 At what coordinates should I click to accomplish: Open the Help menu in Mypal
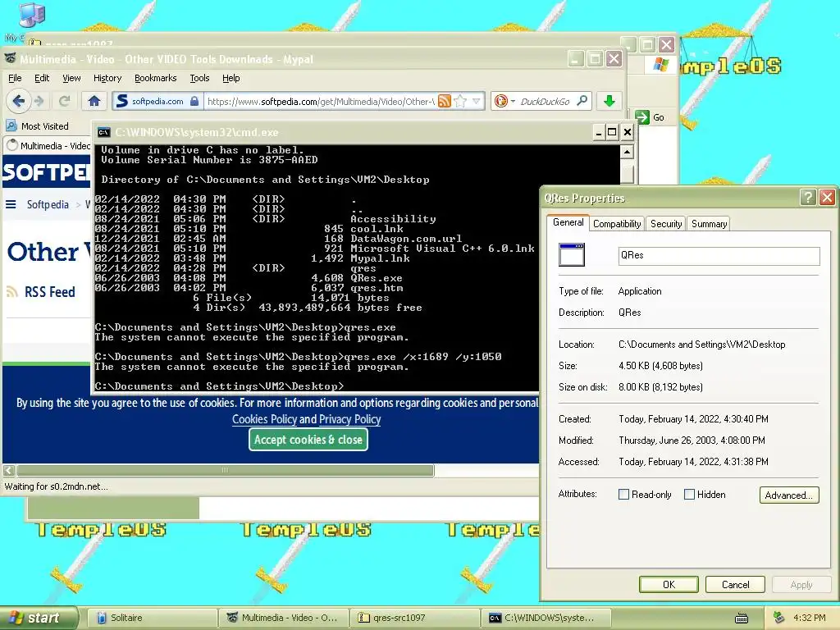pos(231,78)
